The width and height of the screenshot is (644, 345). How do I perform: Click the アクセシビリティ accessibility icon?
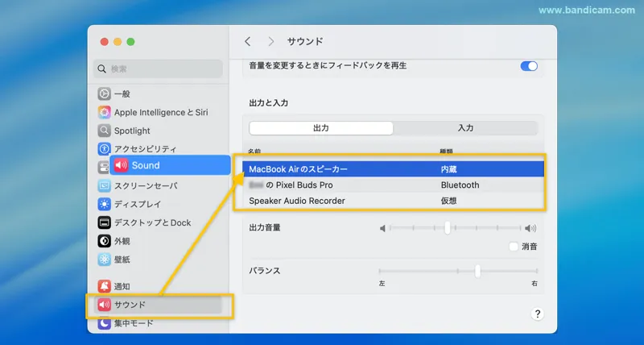(x=105, y=149)
